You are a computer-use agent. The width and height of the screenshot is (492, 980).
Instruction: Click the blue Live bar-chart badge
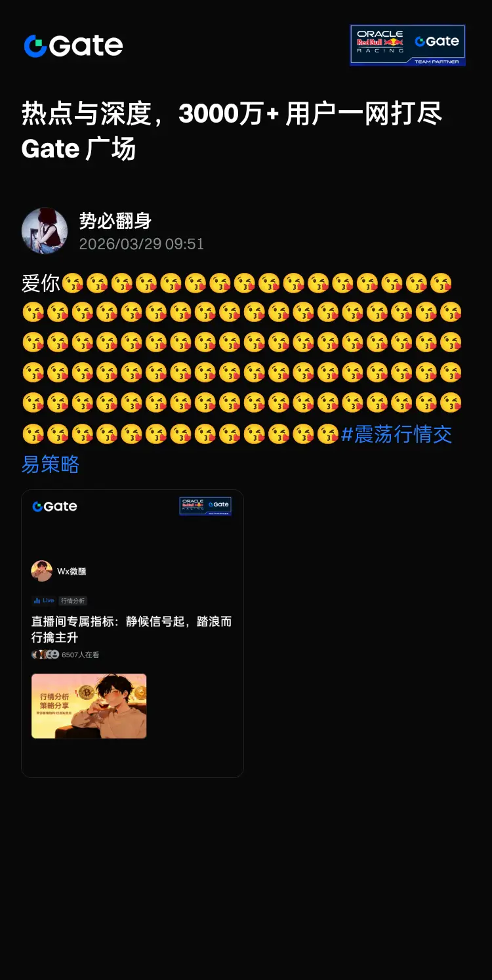tap(44, 601)
